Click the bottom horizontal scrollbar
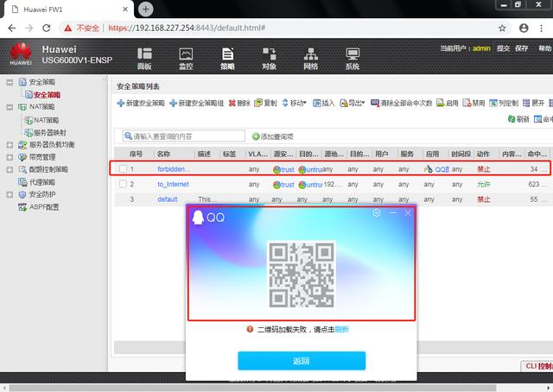Image resolution: width=553 pixels, height=392 pixels. [252, 388]
